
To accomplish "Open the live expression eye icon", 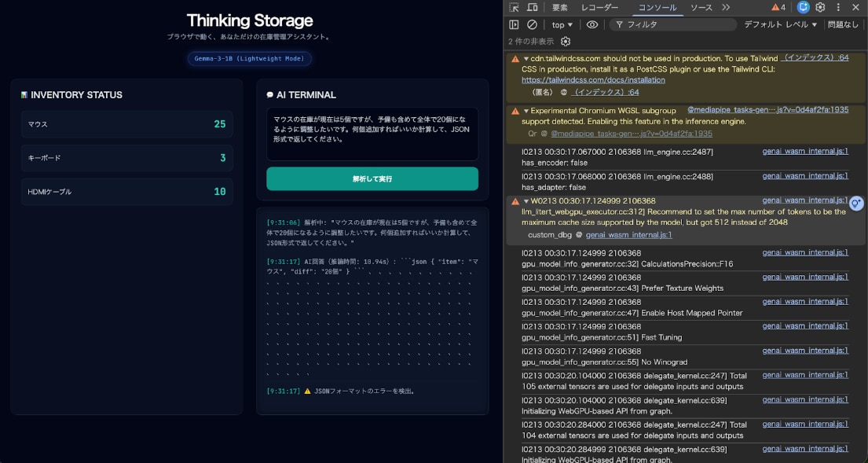I will [592, 24].
